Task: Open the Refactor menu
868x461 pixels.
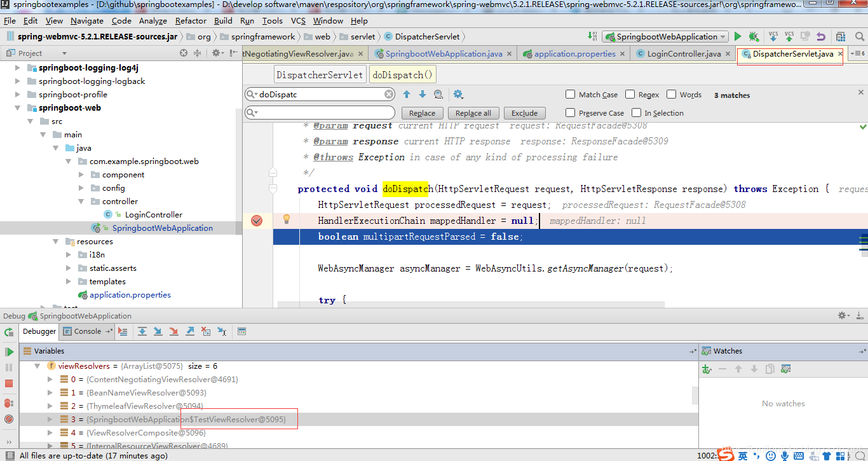Action: point(191,21)
